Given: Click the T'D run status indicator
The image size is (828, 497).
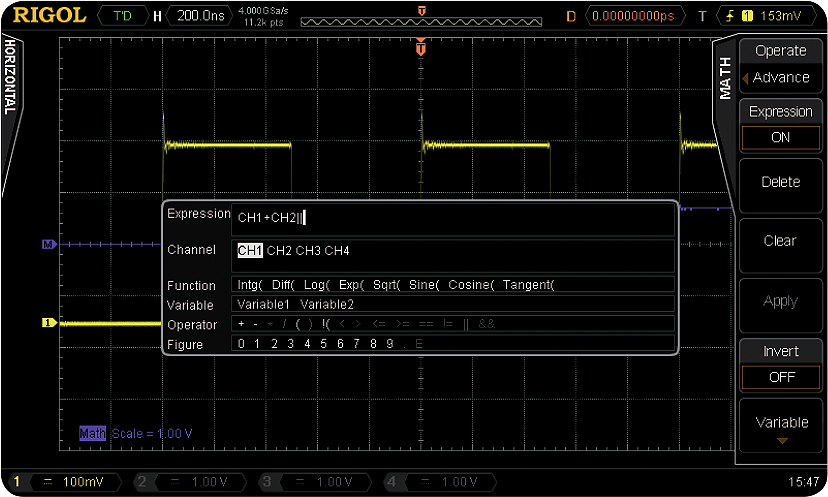Looking at the screenshot, I should [x=122, y=16].
